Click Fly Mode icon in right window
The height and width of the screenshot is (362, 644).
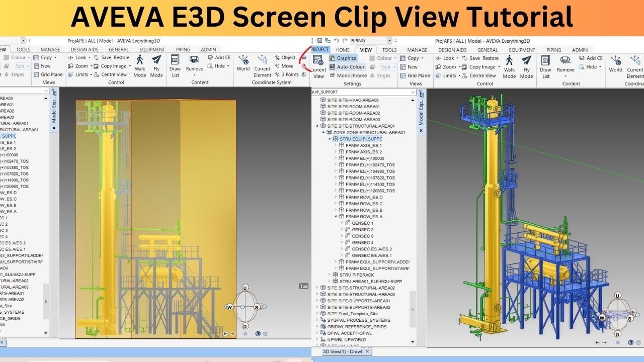point(526,60)
